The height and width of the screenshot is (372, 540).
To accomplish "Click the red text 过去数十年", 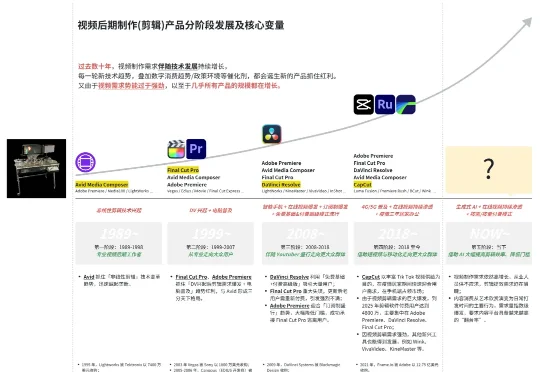I will point(94,66).
